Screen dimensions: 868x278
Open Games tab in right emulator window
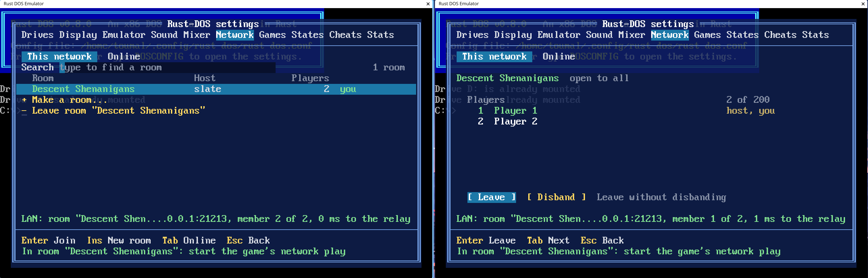point(708,35)
